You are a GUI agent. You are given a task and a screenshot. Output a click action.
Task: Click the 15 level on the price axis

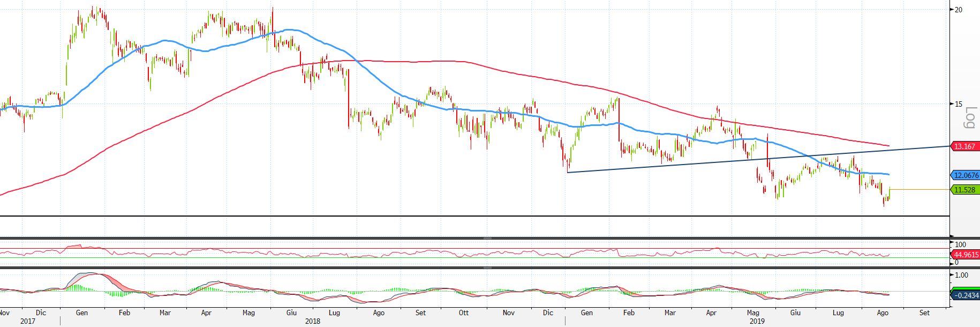[959, 104]
